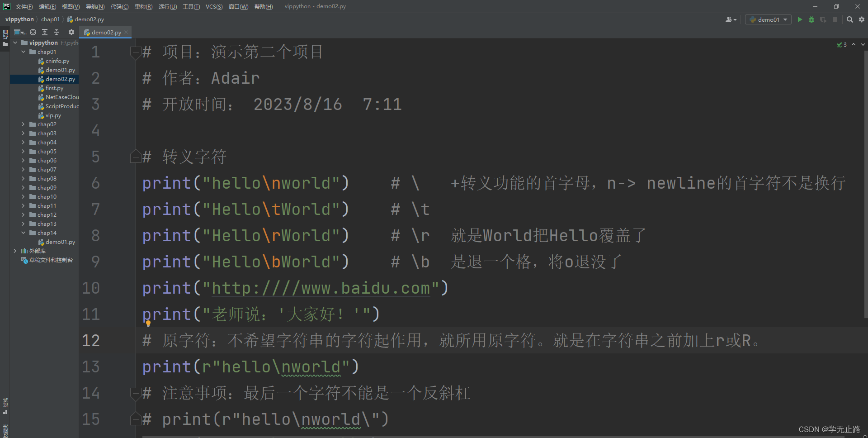Run with coverage icon in toolbar
868x438 pixels.
click(823, 19)
